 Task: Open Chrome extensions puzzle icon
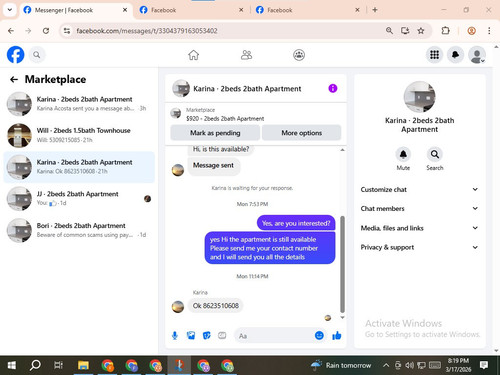[x=445, y=31]
